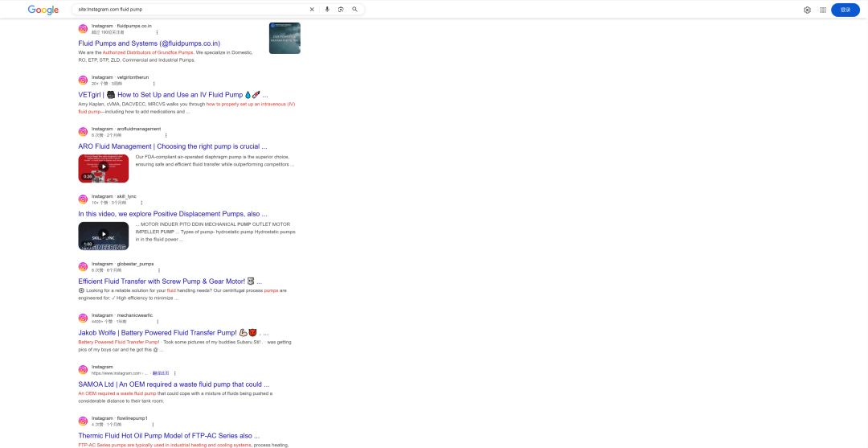
Task: Click Instagram favicon for globestar_pumps result
Action: click(83, 267)
